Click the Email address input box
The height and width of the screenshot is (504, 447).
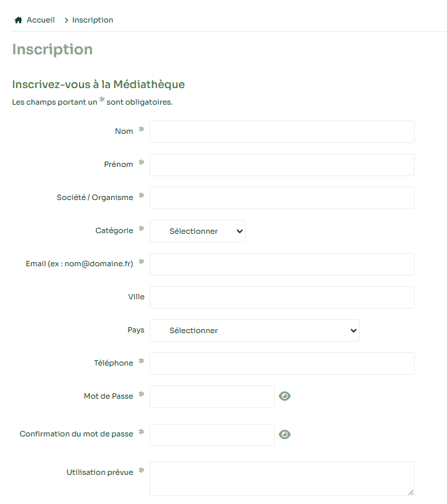point(281,264)
